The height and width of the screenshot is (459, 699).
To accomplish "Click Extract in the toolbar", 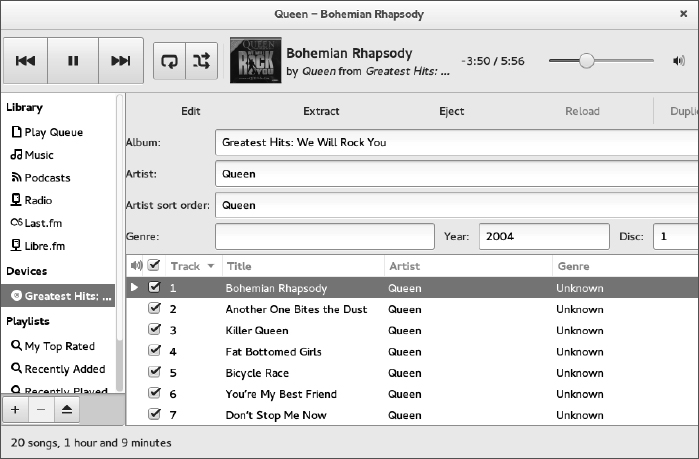I will [x=321, y=111].
